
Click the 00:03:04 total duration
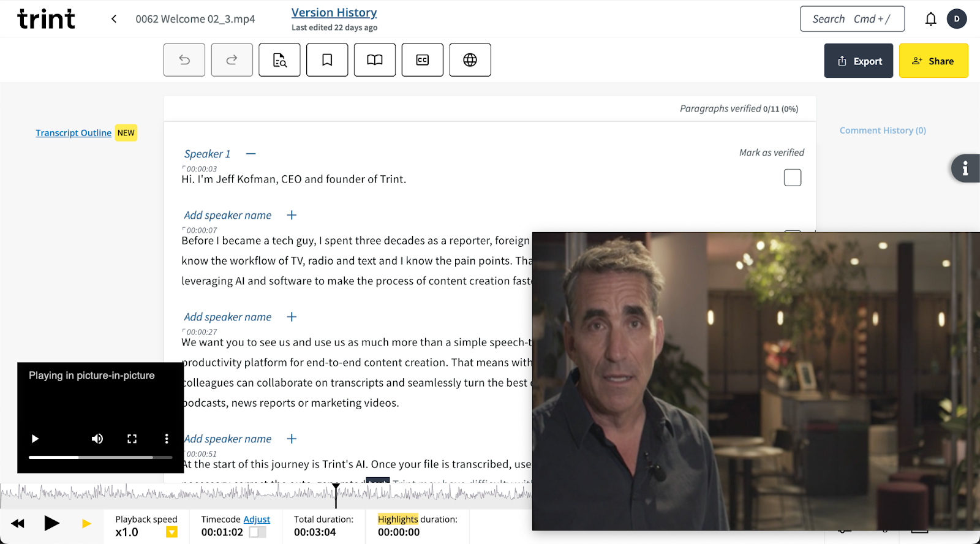[x=315, y=532]
